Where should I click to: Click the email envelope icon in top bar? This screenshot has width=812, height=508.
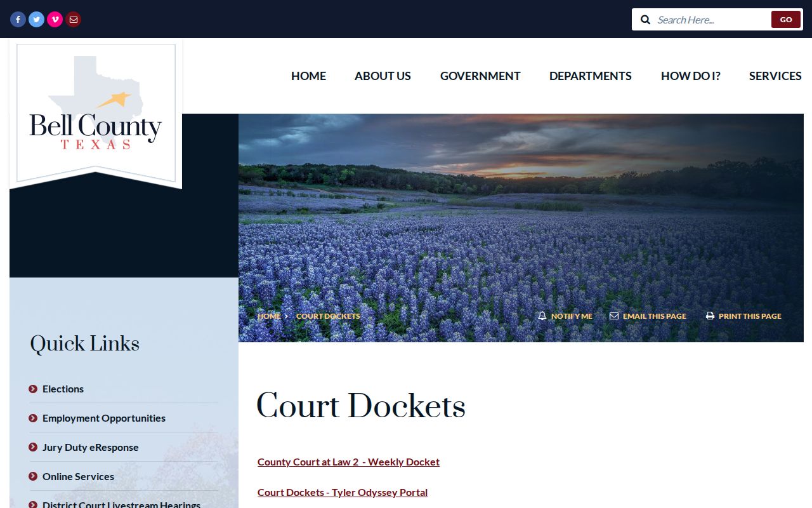click(x=74, y=19)
